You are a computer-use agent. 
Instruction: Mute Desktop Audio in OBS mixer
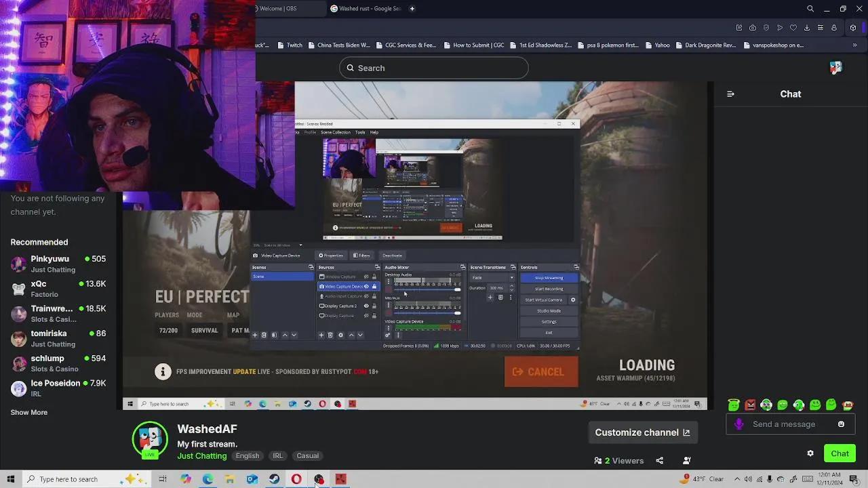click(389, 290)
